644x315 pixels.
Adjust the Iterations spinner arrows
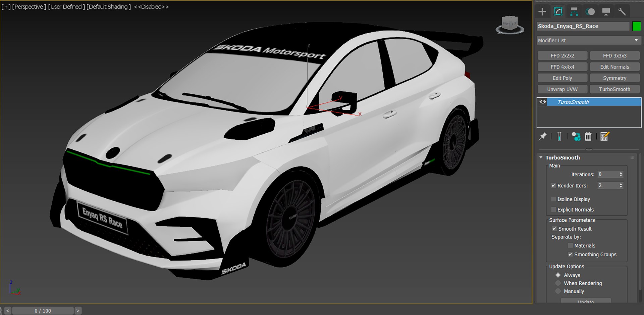621,174
